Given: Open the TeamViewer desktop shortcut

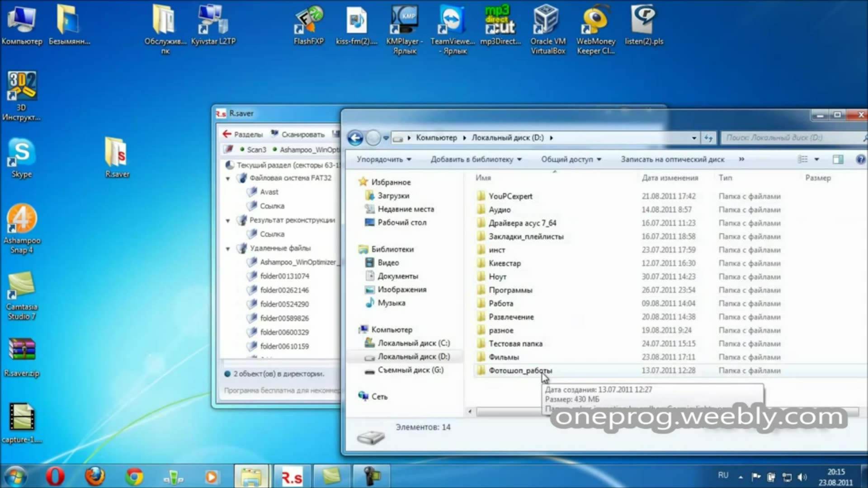Looking at the screenshot, I should click(x=453, y=29).
